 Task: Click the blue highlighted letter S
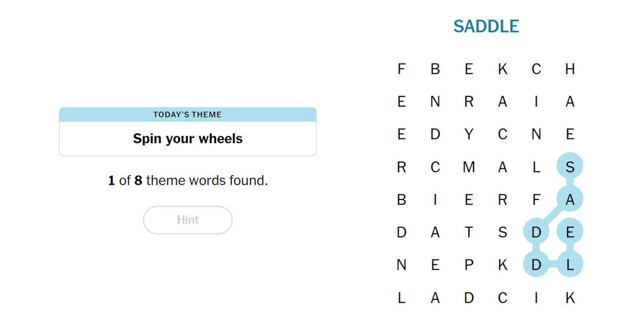(570, 167)
